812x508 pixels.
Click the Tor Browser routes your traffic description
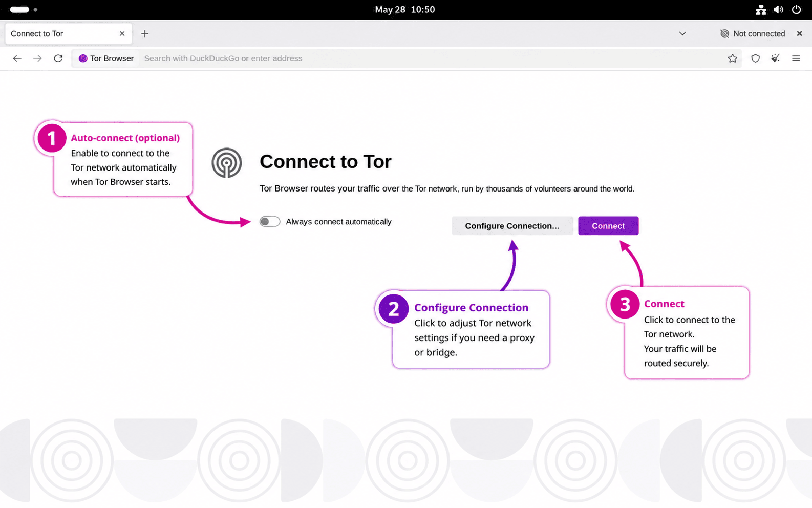446,188
